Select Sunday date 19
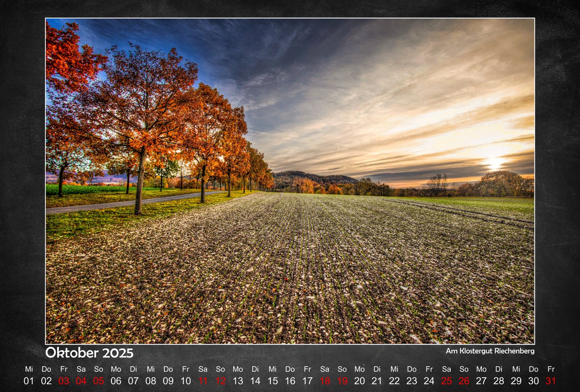The height and width of the screenshot is (392, 580). (342, 381)
